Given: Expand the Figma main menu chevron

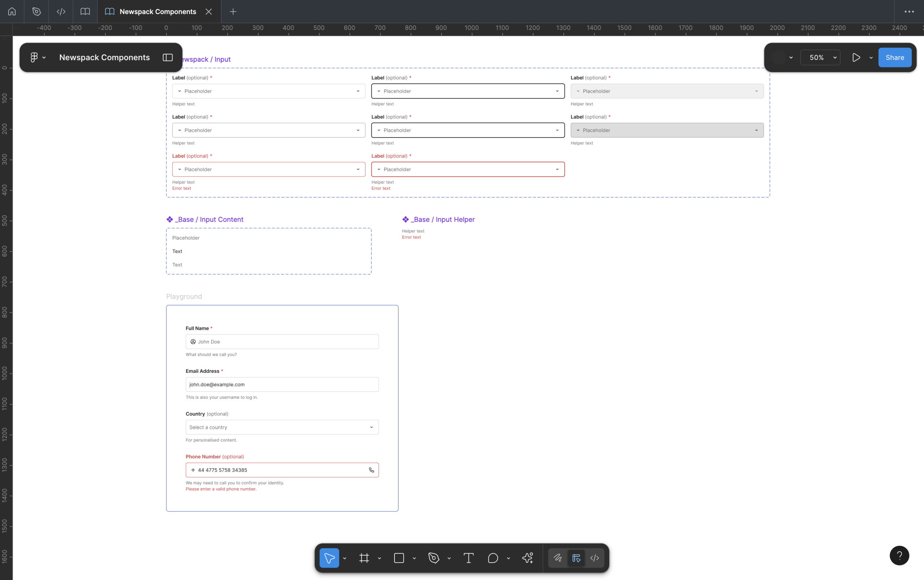Looking at the screenshot, I should [44, 57].
